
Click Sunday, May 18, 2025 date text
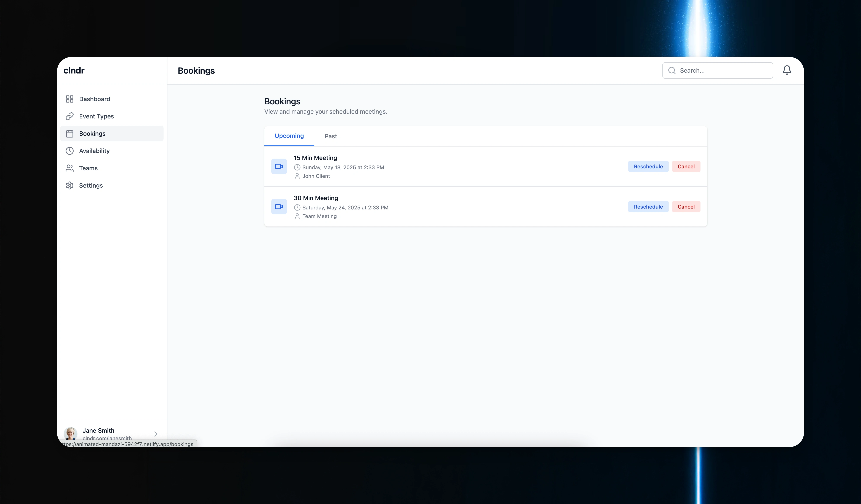[343, 167]
